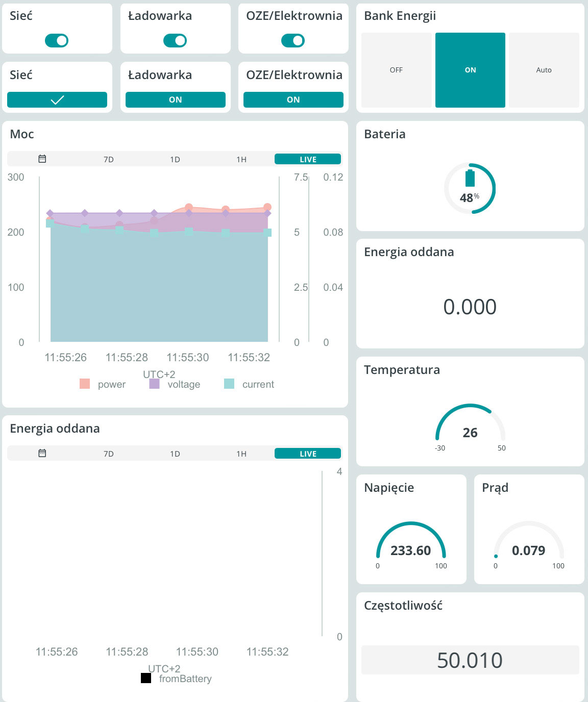Select 1H range in Energia oddana chart
Viewport: 588px width, 702px height.
241,454
